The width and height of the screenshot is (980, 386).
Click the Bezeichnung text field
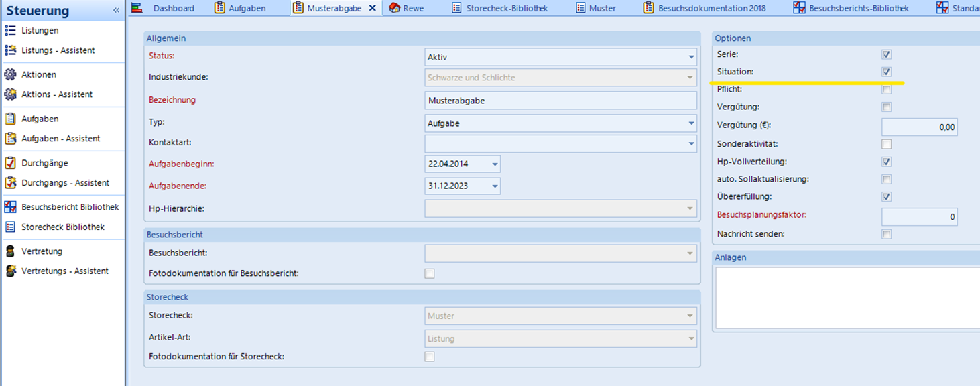coord(560,101)
